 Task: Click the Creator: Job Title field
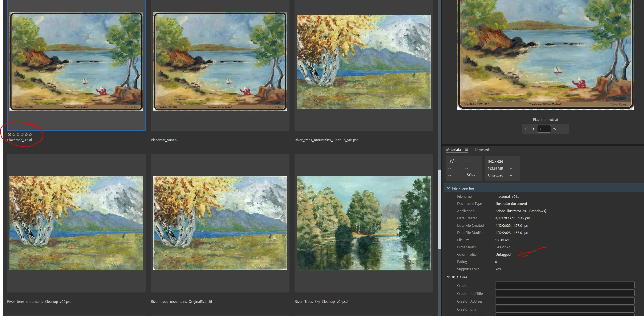(564, 293)
